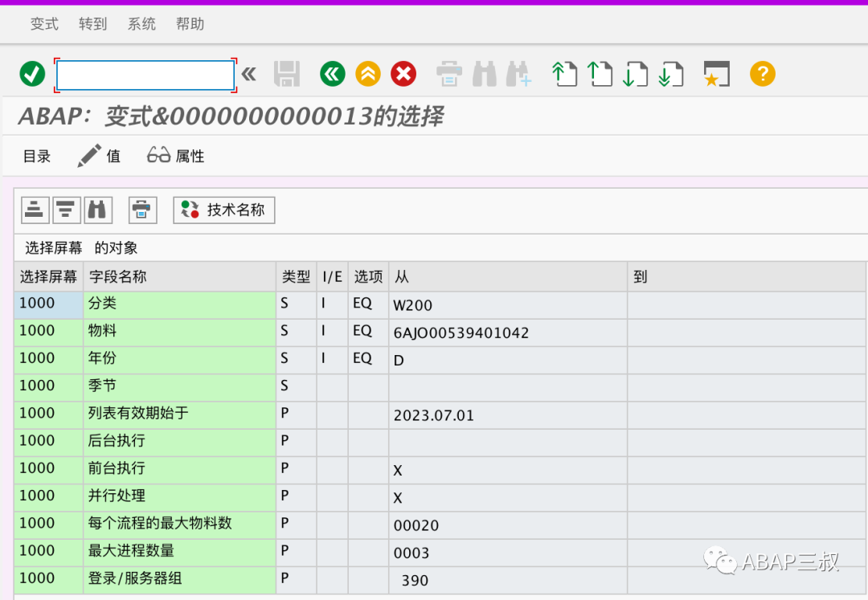
Task: Click the print icon in the list toolbar
Action: click(142, 210)
